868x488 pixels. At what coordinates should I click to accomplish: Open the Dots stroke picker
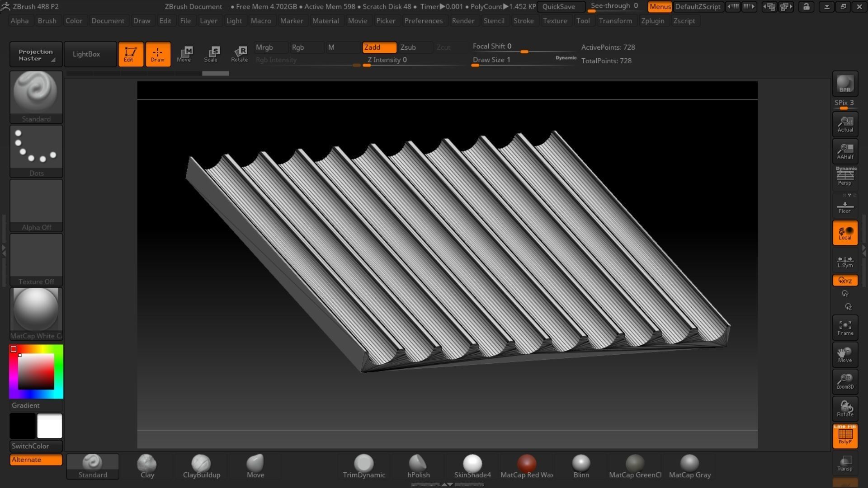coord(36,151)
